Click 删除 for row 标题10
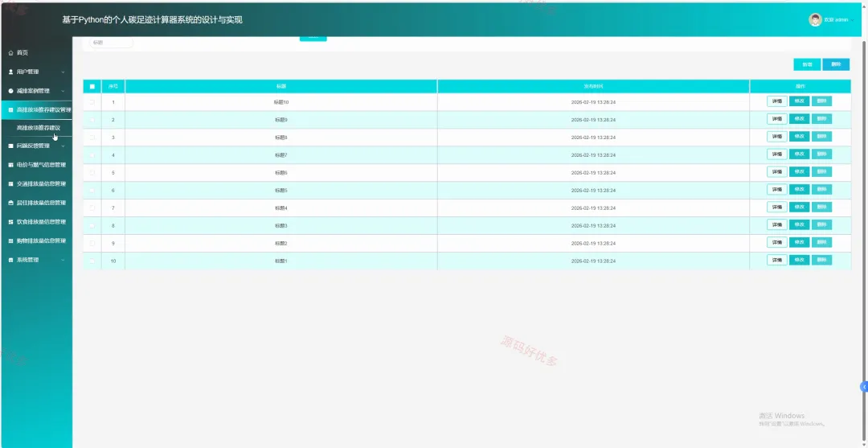The height and width of the screenshot is (448, 868). [x=821, y=101]
